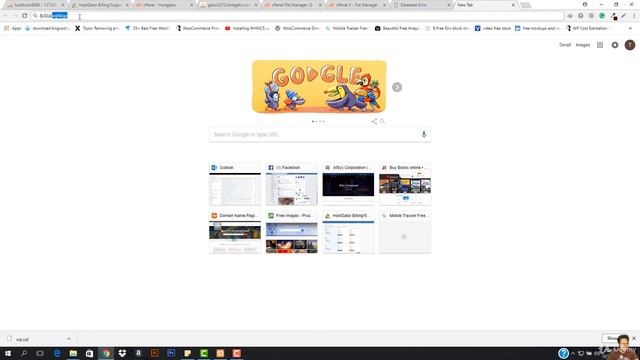Open the Free Images thumbnail
The image size is (640, 360).
coord(291,232)
